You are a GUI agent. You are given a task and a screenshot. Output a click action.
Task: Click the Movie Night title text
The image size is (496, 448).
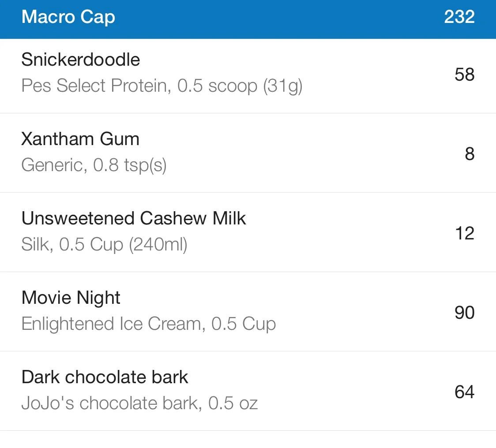[x=71, y=298]
